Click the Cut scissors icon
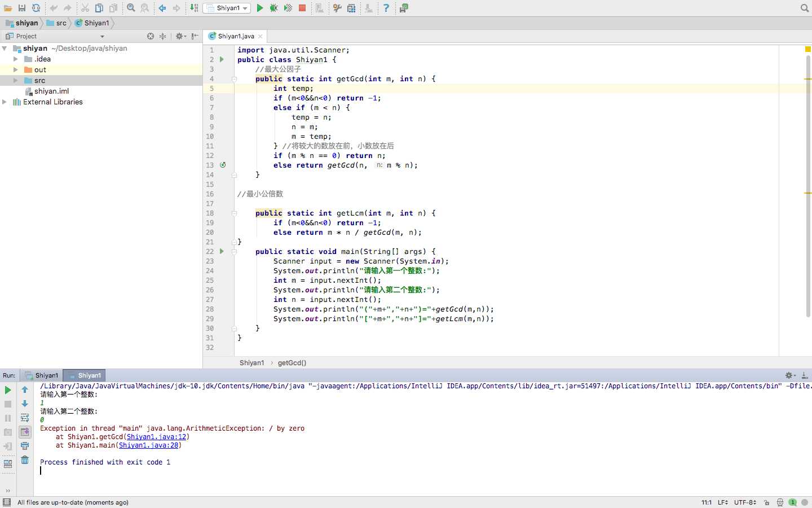 point(85,8)
